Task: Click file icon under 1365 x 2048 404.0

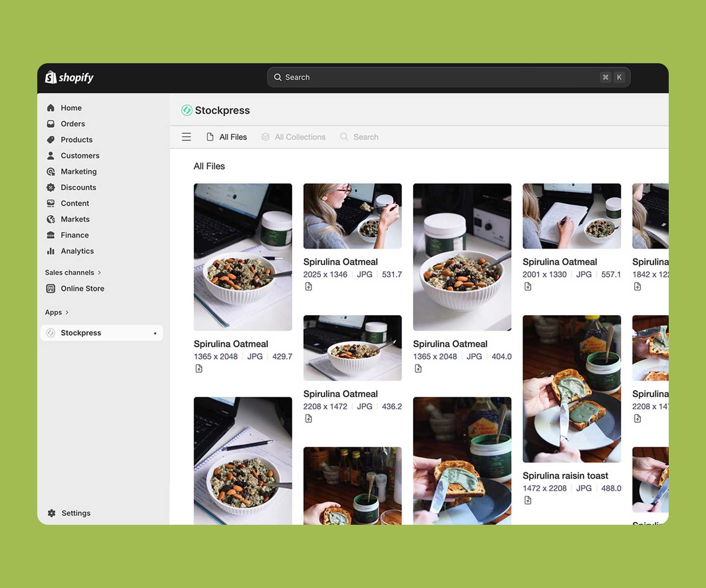Action: (x=418, y=368)
